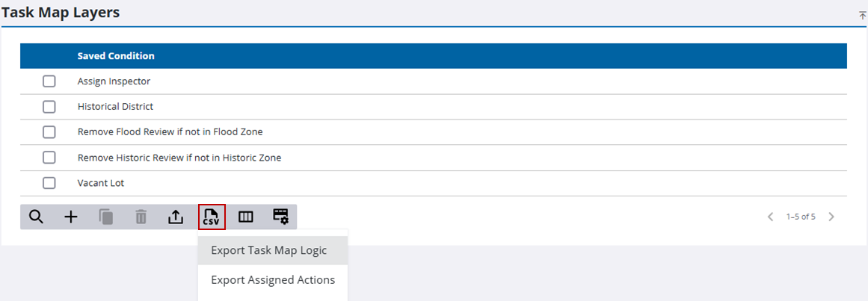Image resolution: width=868 pixels, height=301 pixels.
Task: Open the grid settings gear icon
Action: pos(280,217)
